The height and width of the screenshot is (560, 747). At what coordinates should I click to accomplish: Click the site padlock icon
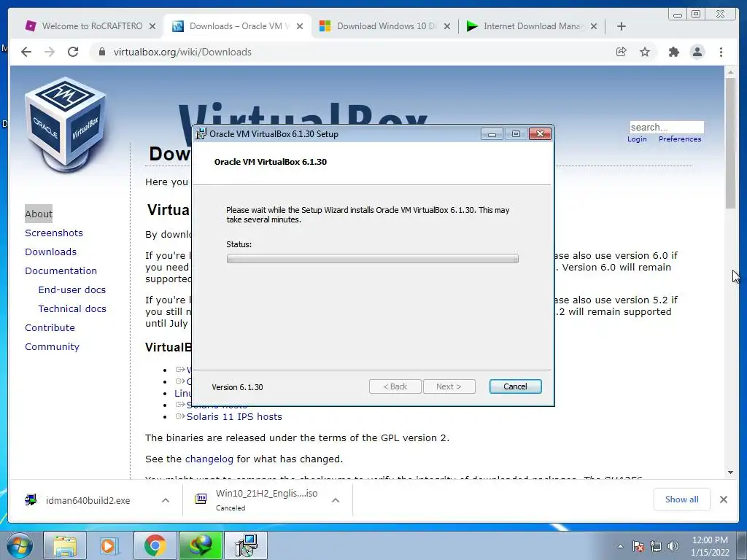(101, 52)
